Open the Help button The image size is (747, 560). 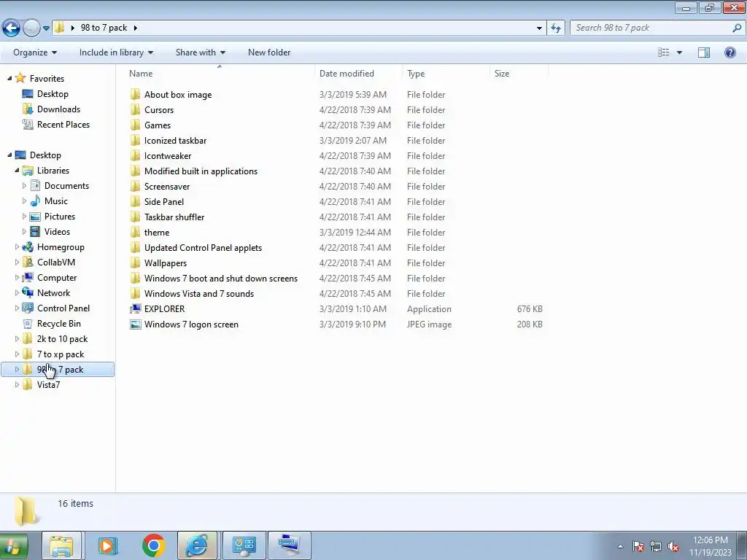[729, 52]
